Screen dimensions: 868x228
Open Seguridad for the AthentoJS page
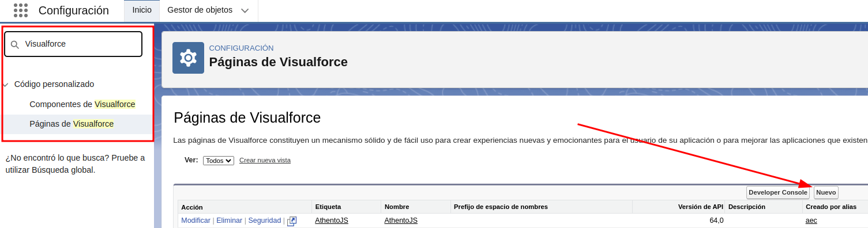point(265,221)
